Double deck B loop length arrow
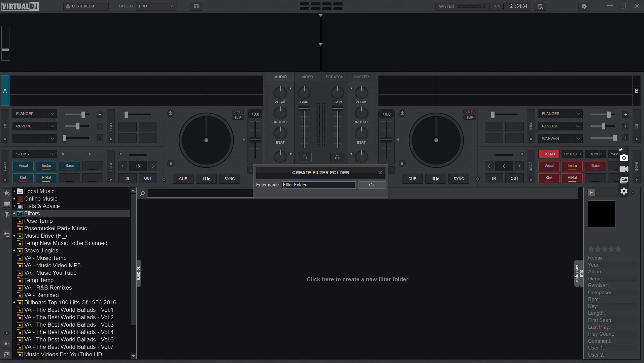The height and width of the screenshot is (363, 644). 519,166
